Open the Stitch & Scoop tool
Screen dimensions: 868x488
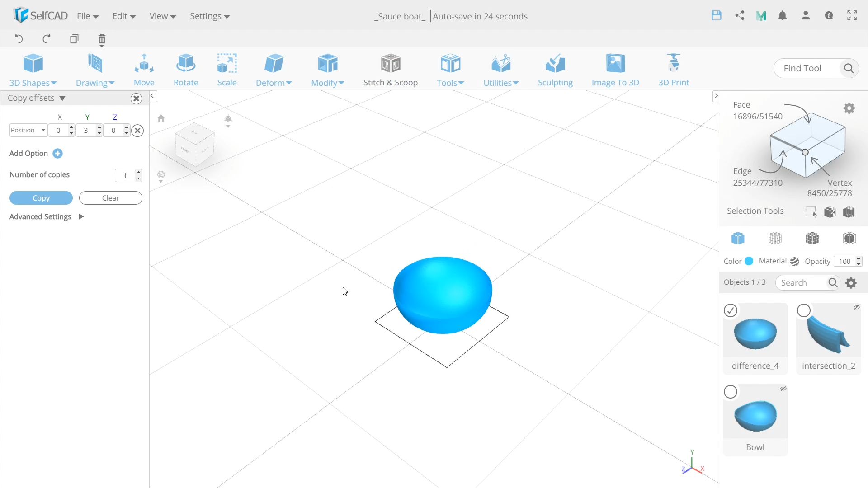[x=391, y=70]
